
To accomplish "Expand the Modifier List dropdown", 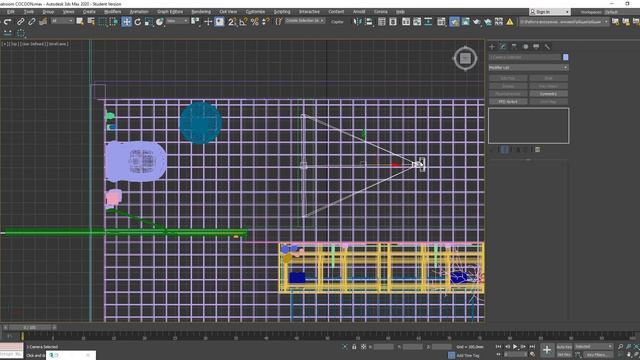I will click(528, 67).
